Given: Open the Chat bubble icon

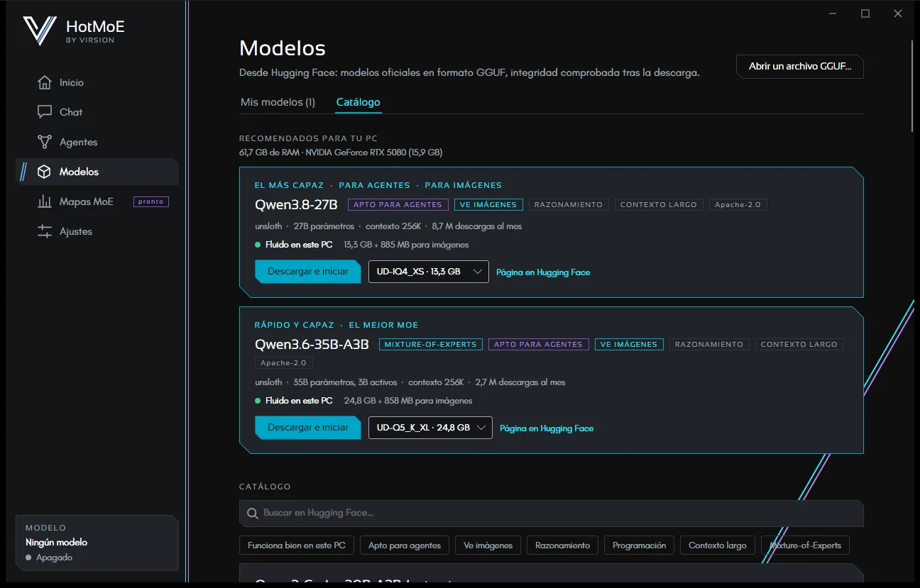Looking at the screenshot, I should 45,112.
